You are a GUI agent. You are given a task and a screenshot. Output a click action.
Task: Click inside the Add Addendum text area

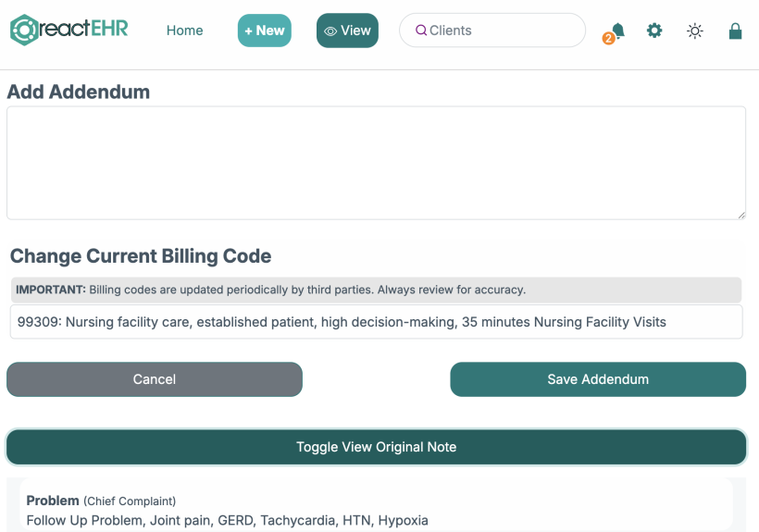click(x=376, y=163)
